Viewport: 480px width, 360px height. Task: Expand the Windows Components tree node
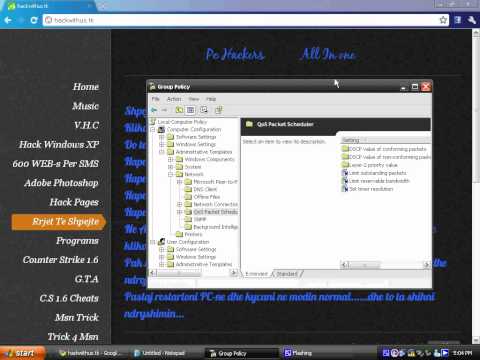(x=171, y=159)
